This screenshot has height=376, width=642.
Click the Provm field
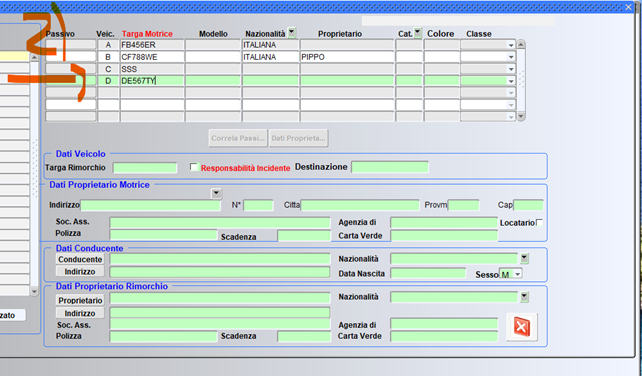(463, 205)
